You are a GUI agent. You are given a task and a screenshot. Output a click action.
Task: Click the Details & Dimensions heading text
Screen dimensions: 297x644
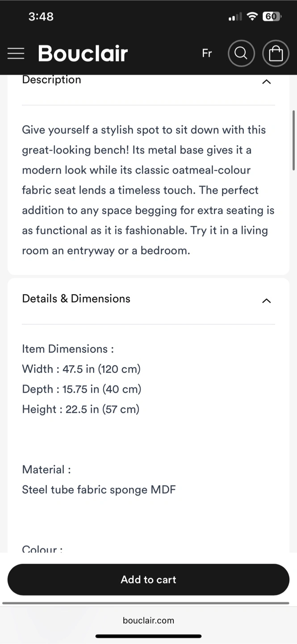(76, 299)
